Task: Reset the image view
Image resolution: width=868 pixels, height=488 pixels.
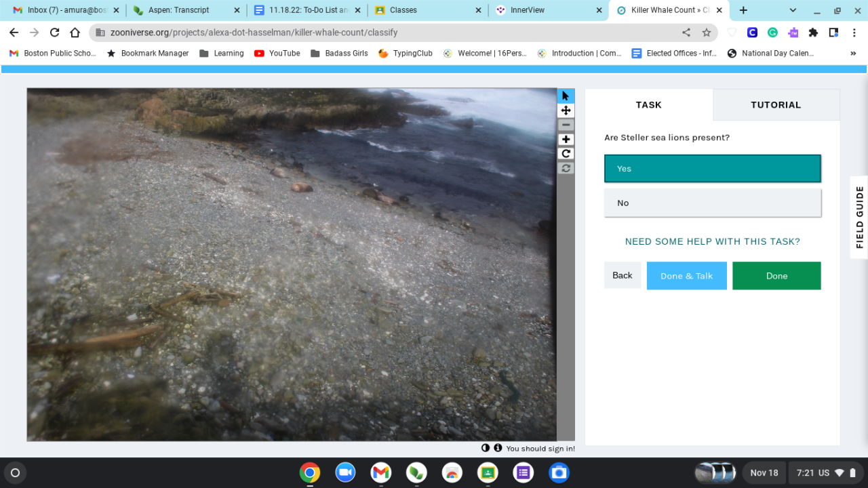Action: pos(566,168)
